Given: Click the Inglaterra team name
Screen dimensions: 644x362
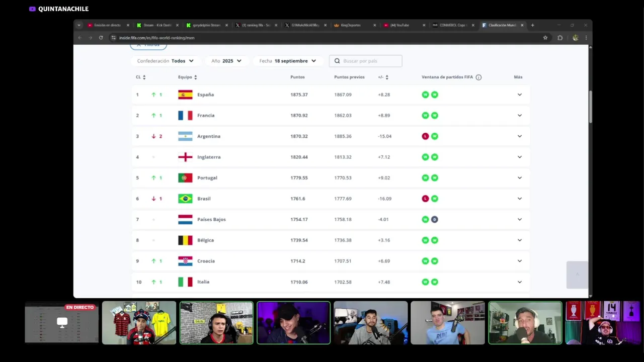Looking at the screenshot, I should click(209, 157).
